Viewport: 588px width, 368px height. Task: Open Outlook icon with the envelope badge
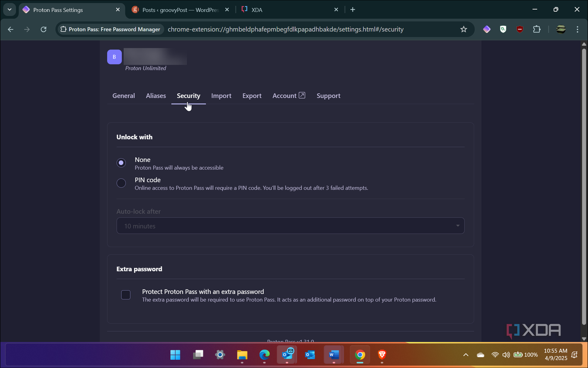click(x=287, y=354)
